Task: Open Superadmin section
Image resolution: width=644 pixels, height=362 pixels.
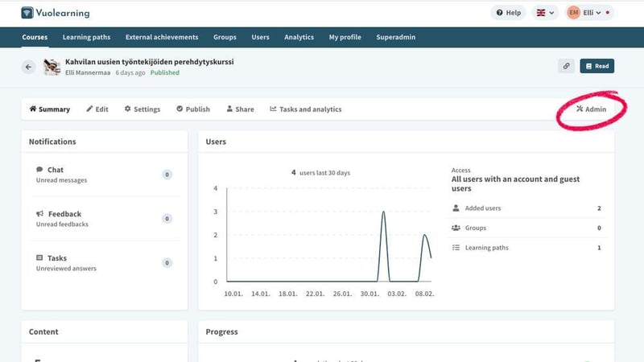Action: pos(396,37)
